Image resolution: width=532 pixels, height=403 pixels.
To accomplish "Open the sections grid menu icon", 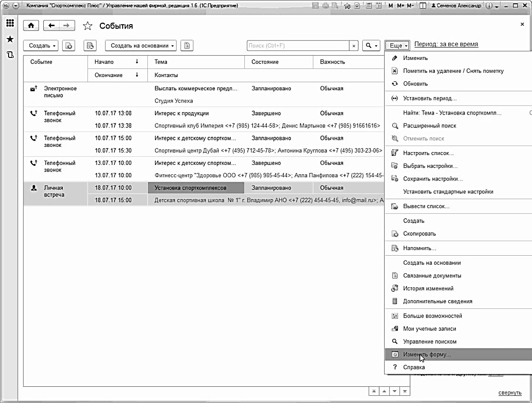I will (10, 23).
